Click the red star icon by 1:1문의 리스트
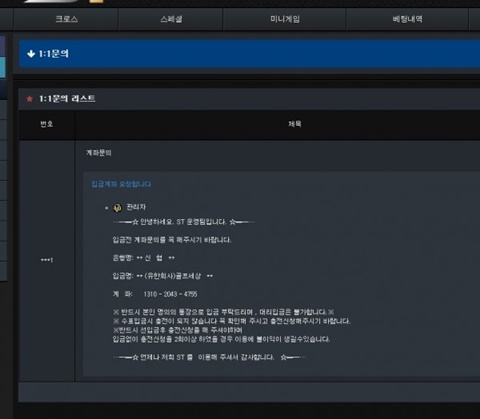Viewport: 480px width, 419px height. coord(30,99)
